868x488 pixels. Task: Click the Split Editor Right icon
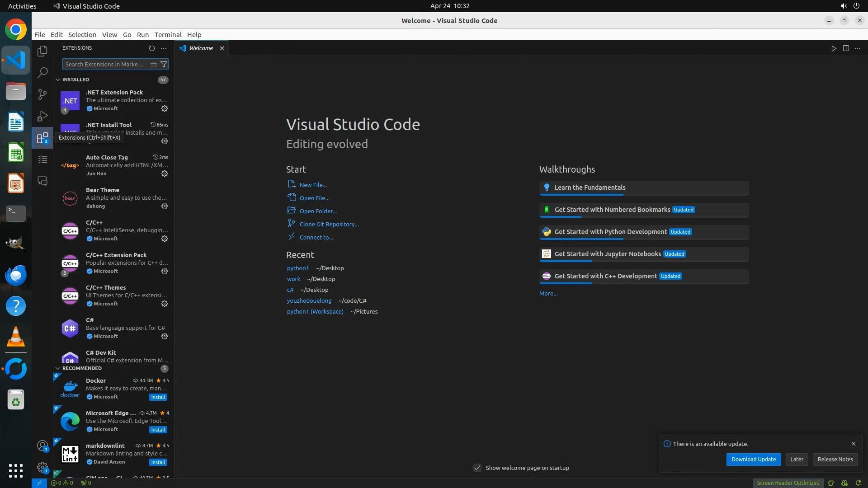(x=846, y=48)
